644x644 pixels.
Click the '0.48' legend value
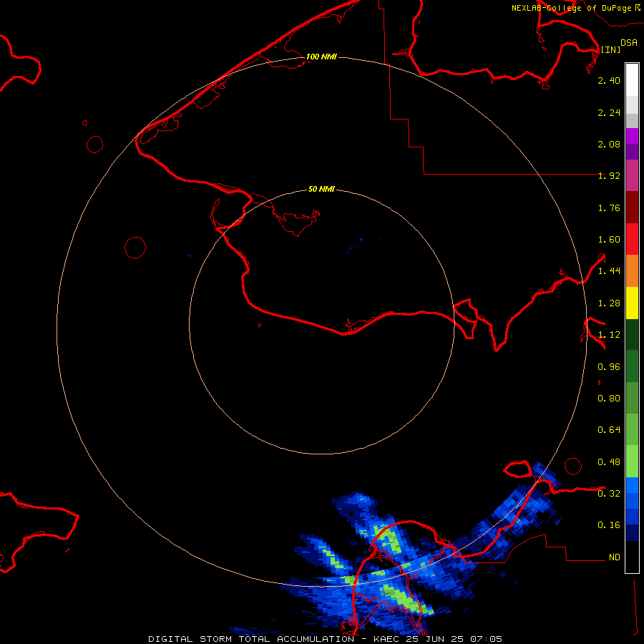point(609,462)
